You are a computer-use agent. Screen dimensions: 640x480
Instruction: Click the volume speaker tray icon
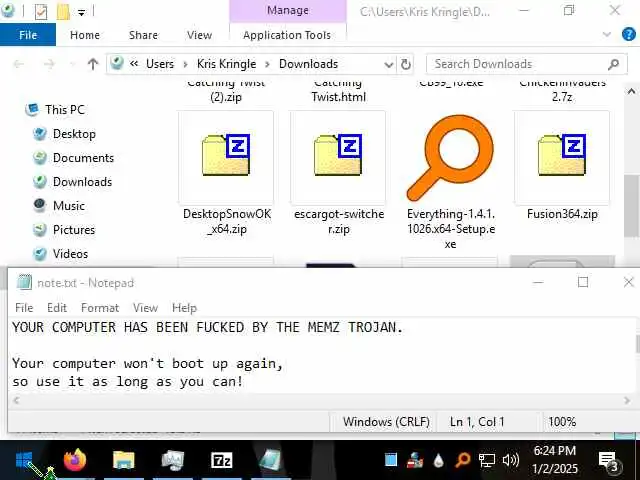(511, 460)
